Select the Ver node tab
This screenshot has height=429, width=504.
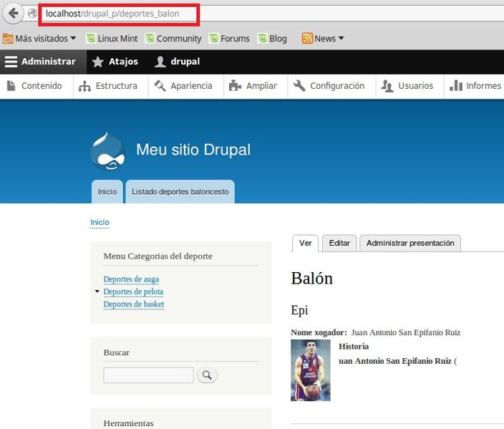click(306, 243)
